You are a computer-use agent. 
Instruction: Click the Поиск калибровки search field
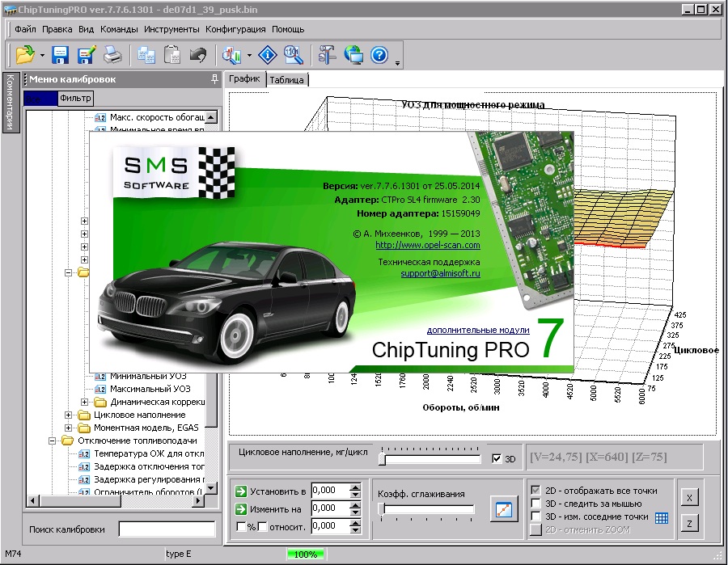[167, 529]
